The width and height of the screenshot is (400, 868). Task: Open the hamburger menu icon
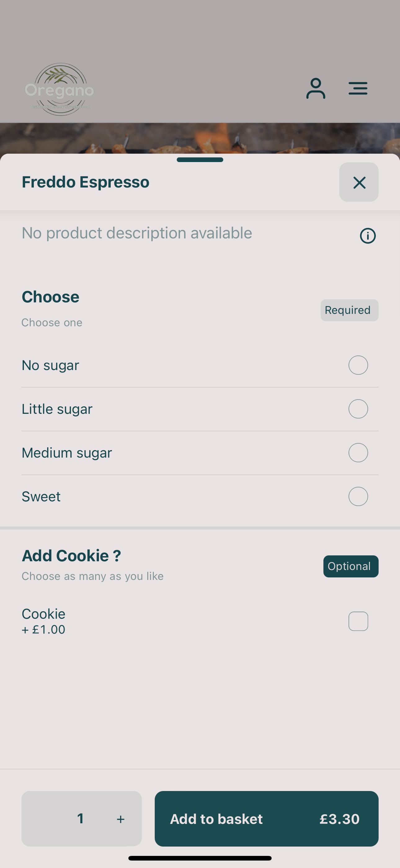pos(358,88)
